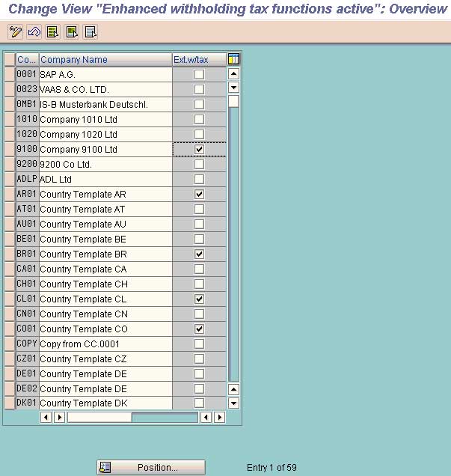
Task: Select the AR01 row selector button
Action: [10, 195]
